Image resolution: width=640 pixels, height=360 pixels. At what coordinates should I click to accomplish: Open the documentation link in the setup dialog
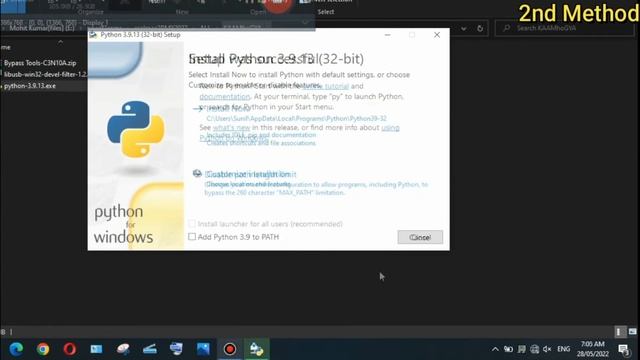pyautogui.click(x=224, y=97)
